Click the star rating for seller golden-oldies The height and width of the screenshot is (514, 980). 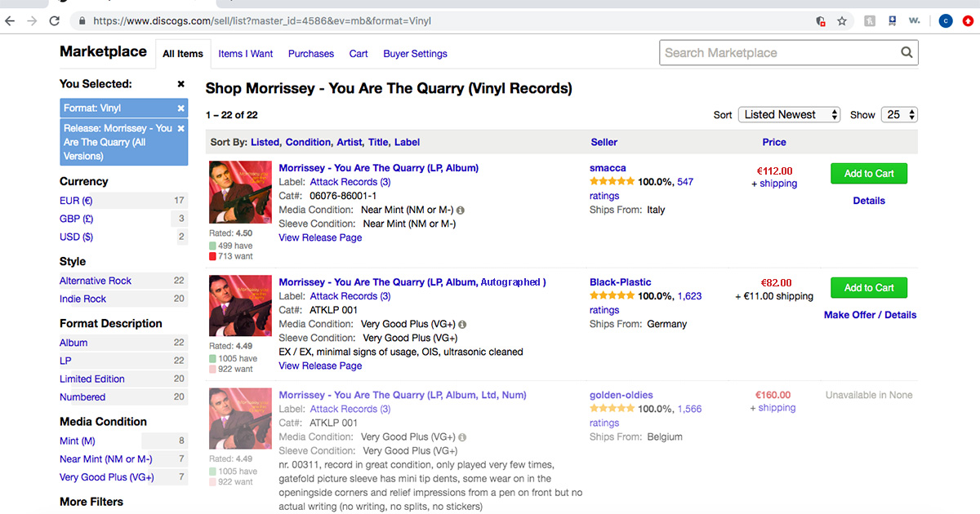tap(612, 409)
